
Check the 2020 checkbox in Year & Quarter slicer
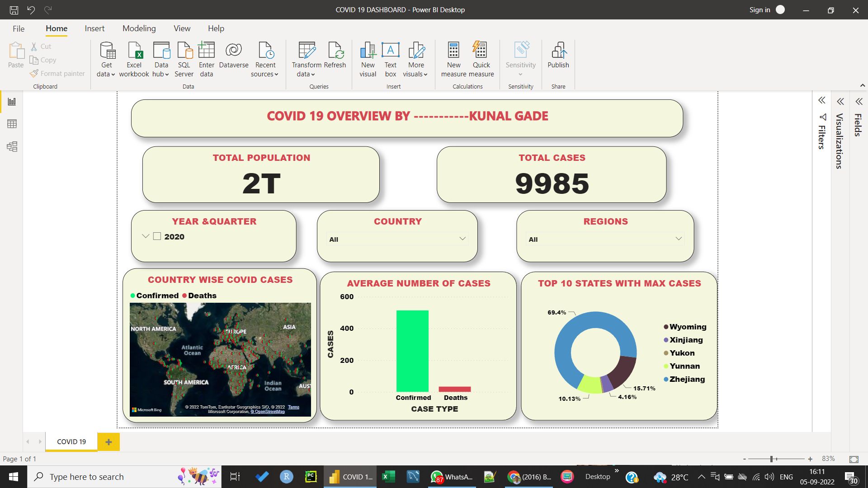[156, 236]
